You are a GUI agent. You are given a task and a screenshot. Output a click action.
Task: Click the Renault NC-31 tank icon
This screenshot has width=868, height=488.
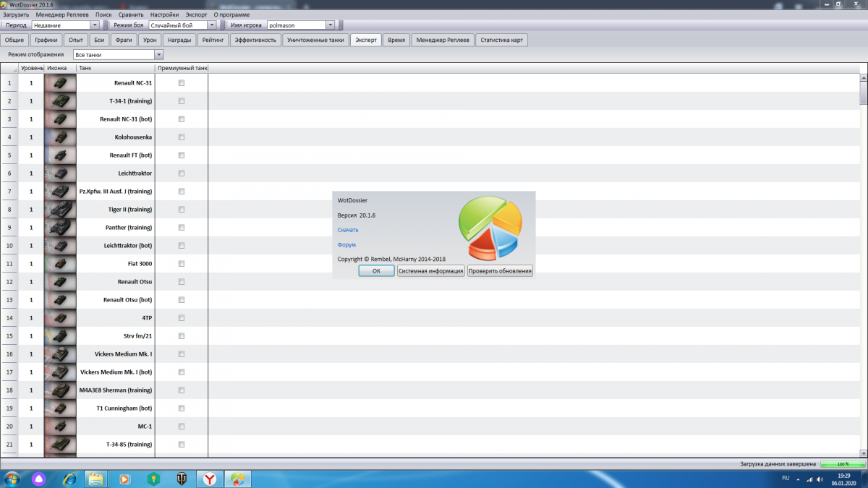(x=60, y=83)
